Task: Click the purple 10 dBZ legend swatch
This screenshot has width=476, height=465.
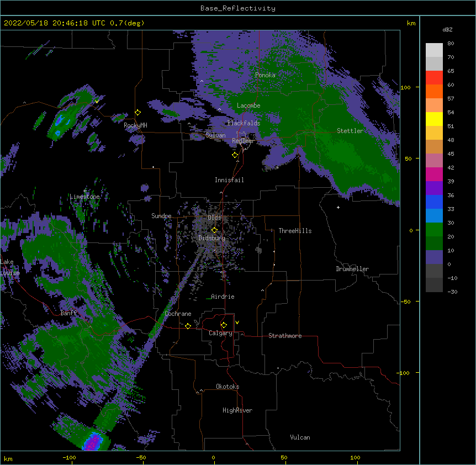Action: pos(434,257)
